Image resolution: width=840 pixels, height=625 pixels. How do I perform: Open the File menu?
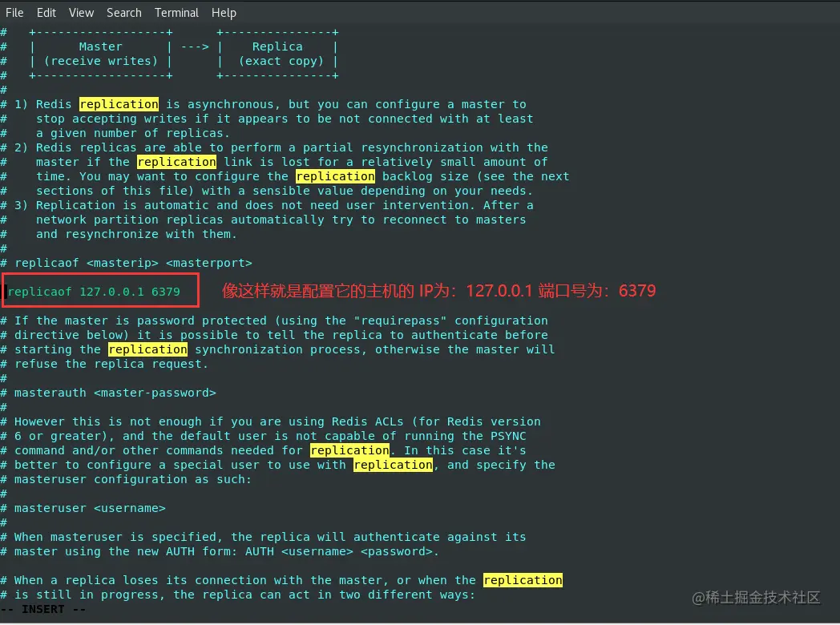pos(14,12)
